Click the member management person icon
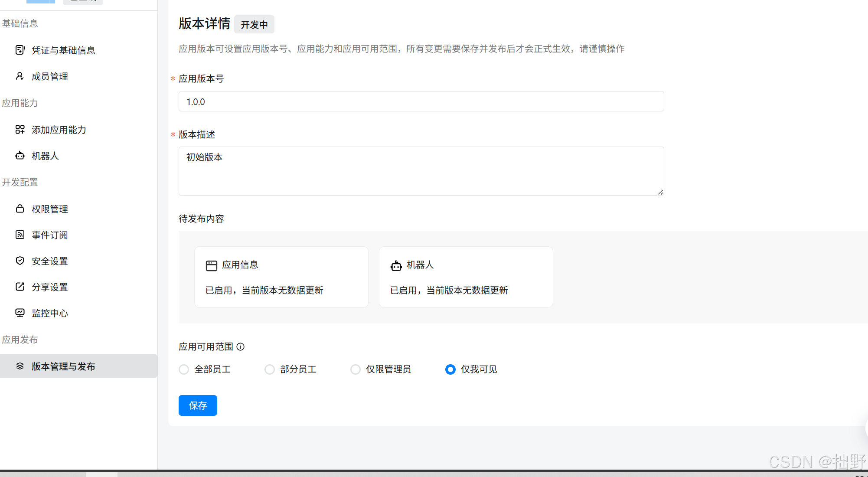The width and height of the screenshot is (868, 477). (20, 76)
